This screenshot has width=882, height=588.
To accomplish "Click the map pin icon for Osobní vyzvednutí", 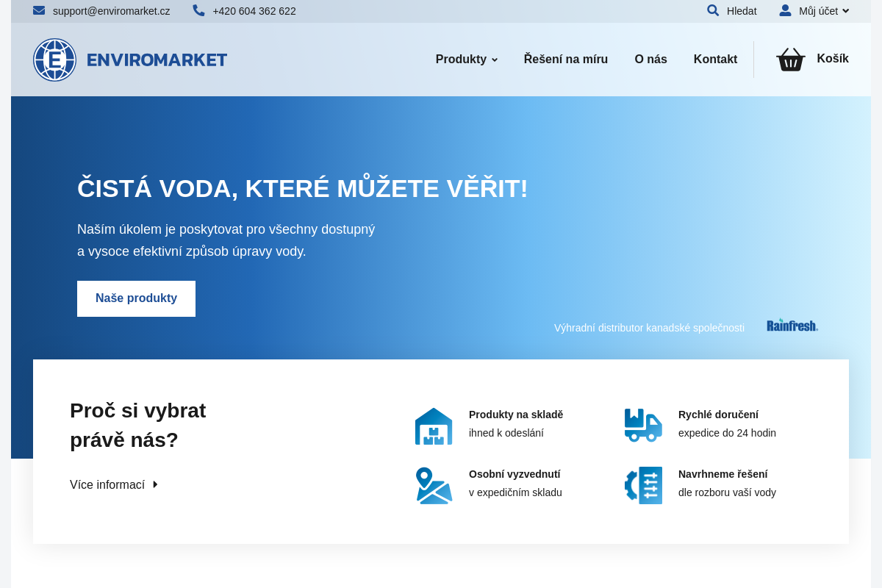I will [434, 485].
